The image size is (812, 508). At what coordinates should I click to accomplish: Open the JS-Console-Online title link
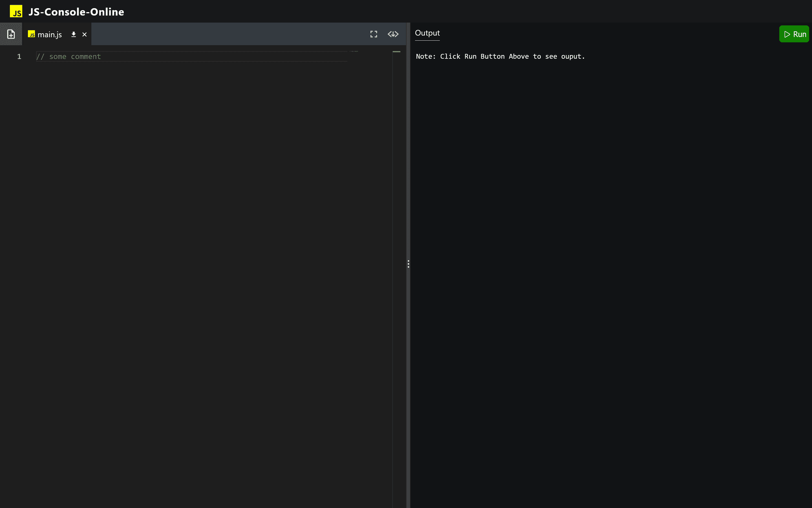76,12
